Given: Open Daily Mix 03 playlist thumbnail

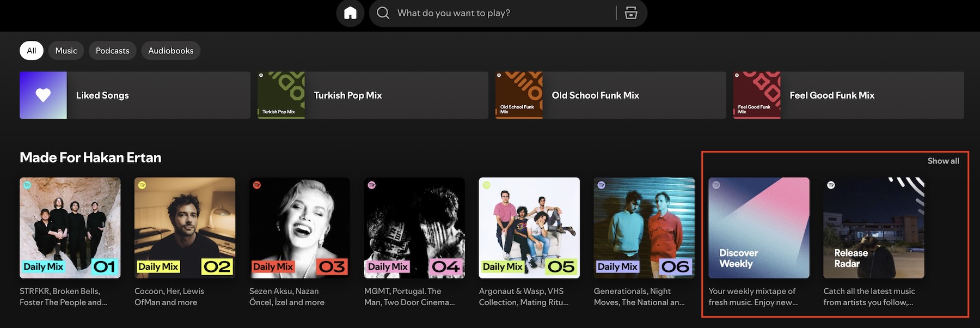Looking at the screenshot, I should 299,228.
